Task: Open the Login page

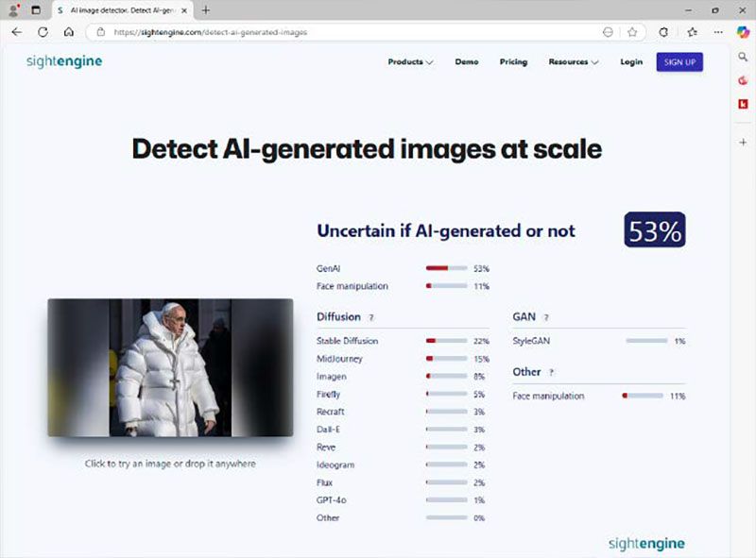Action: pos(631,61)
